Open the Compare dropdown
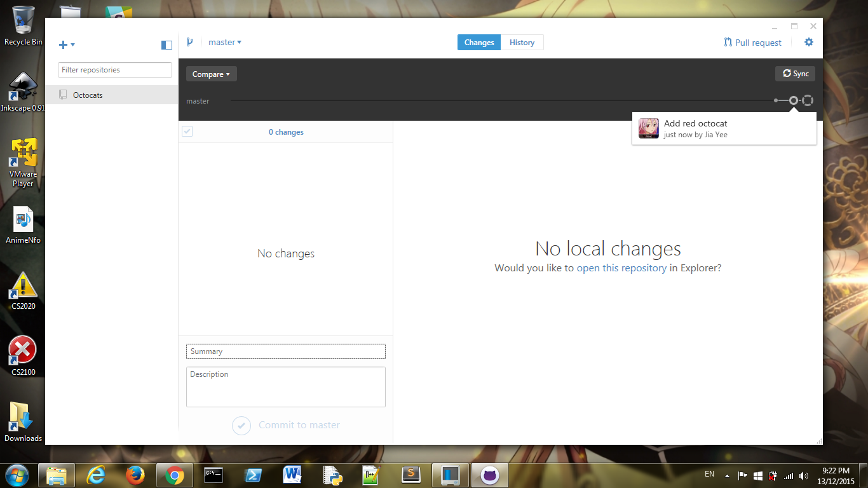Image resolution: width=868 pixels, height=488 pixels. (212, 74)
